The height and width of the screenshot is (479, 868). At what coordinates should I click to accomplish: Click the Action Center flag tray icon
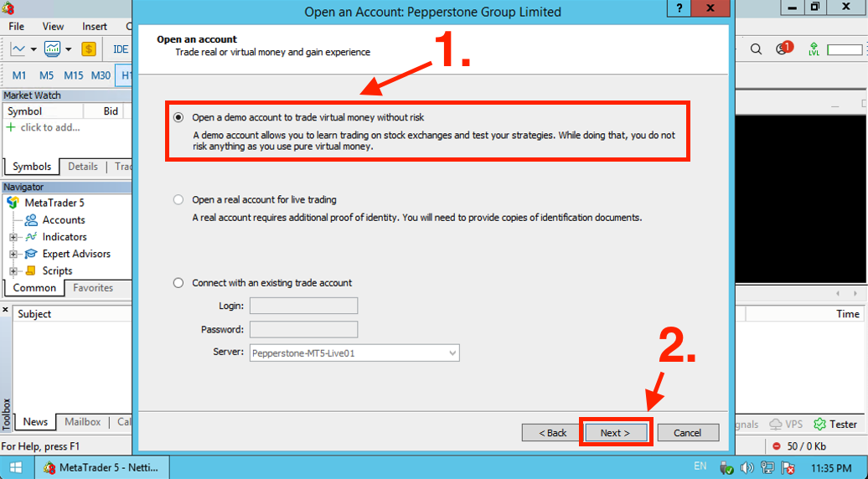point(788,468)
